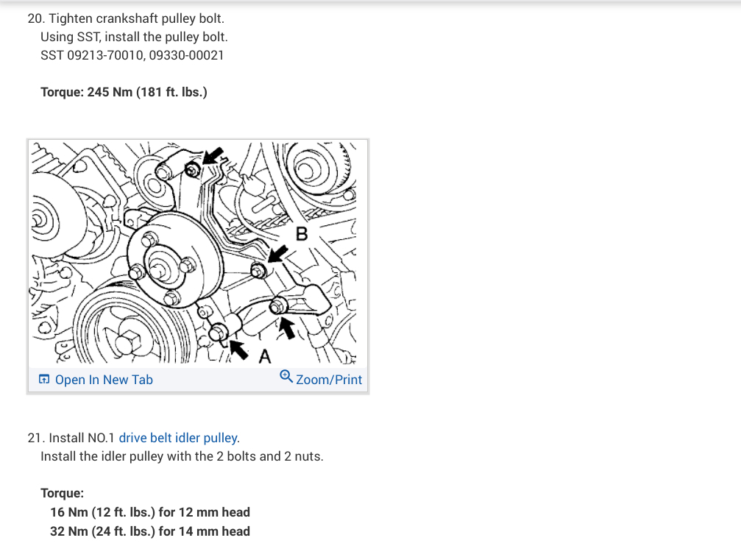741x560 pixels.
Task: Click the Using SST install pulley bolt line
Action: (x=134, y=37)
